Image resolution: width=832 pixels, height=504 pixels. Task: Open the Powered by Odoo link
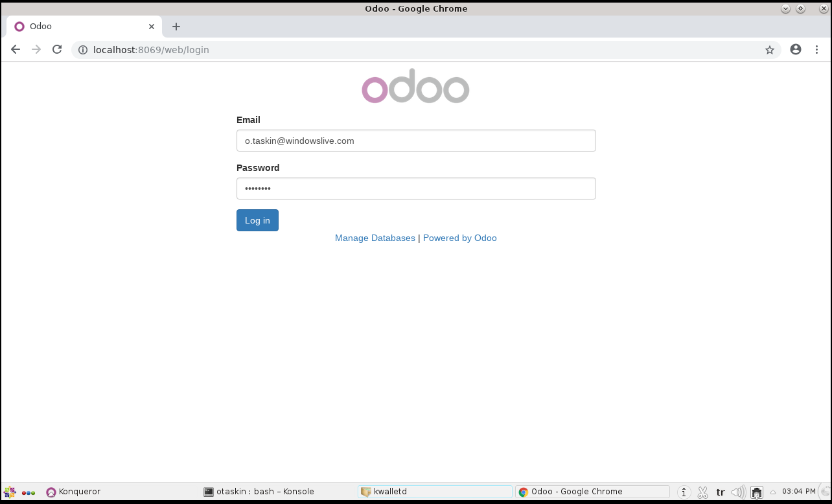[460, 238]
